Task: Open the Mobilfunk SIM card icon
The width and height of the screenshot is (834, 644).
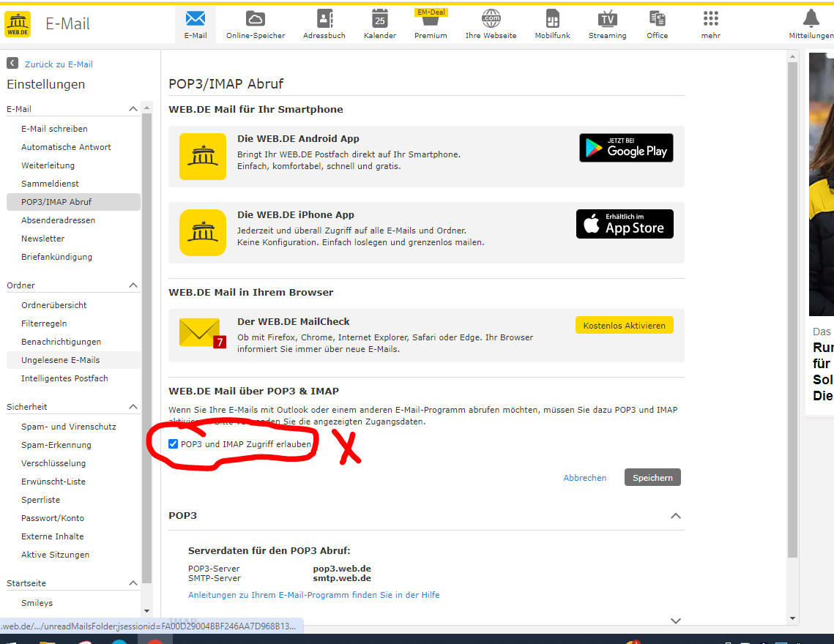Action: (x=553, y=19)
